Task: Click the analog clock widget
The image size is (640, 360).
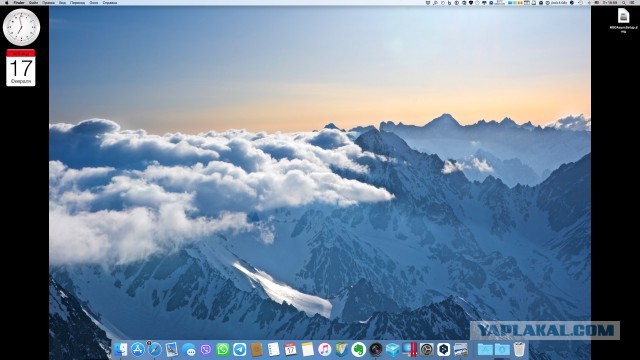Action: (x=21, y=27)
